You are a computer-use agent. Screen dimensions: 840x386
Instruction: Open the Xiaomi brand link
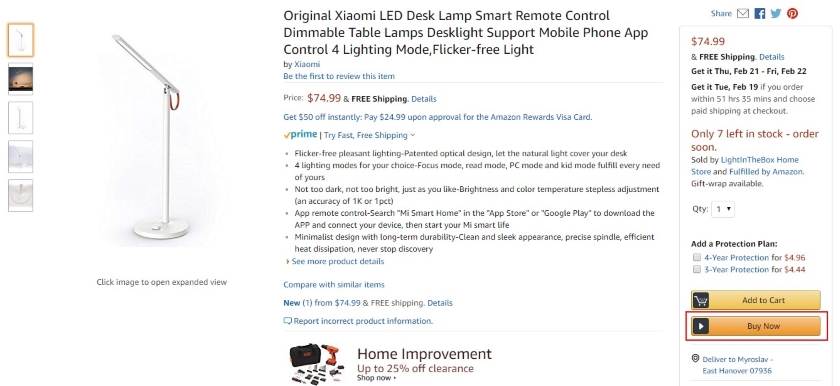click(x=307, y=64)
